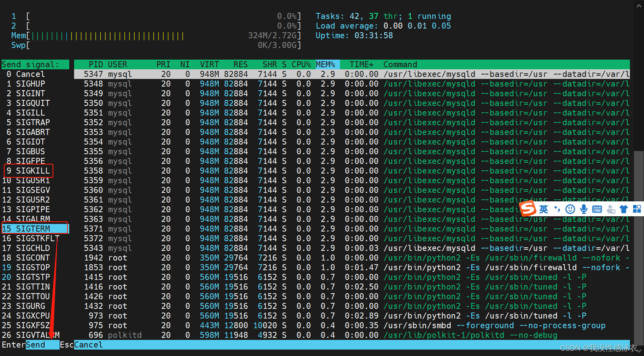The image size is (644, 356).
Task: Click the Sogou input method S logo
Action: 528,208
